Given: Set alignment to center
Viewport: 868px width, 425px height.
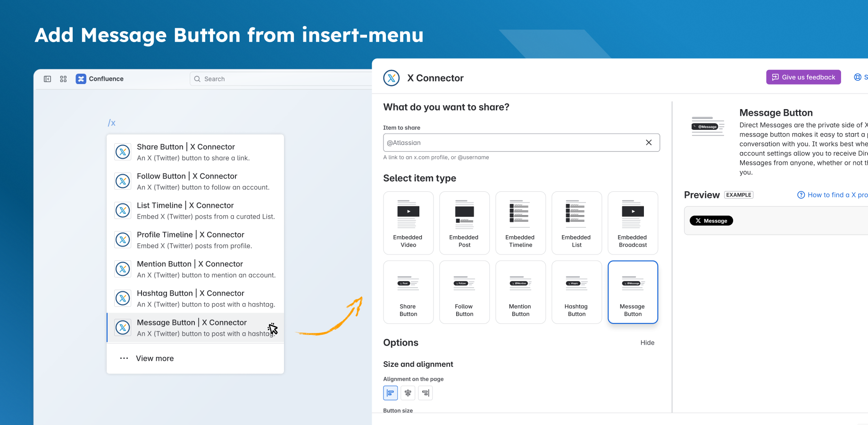Looking at the screenshot, I should (x=408, y=393).
